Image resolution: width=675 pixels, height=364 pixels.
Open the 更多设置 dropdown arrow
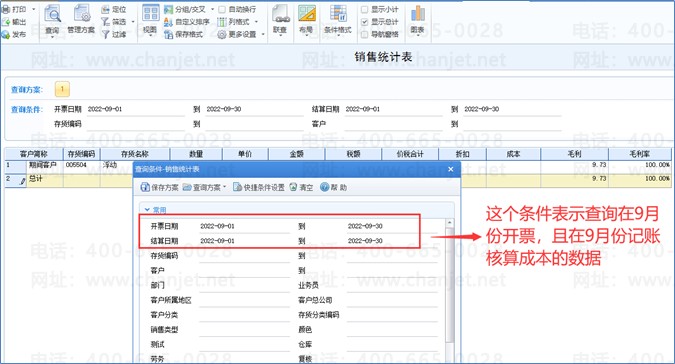pyautogui.click(x=263, y=34)
